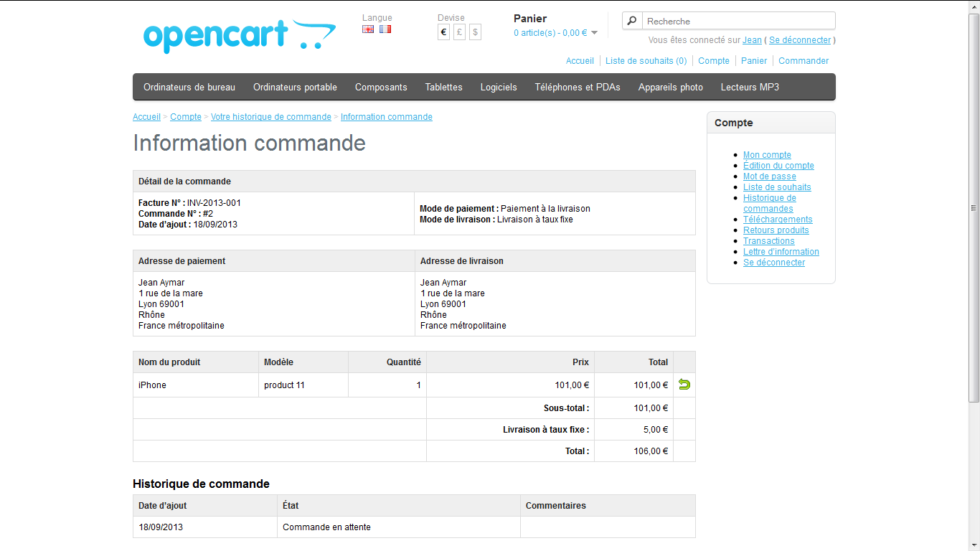
Task: Click the Lettre d'information sidebar link
Action: coord(781,252)
